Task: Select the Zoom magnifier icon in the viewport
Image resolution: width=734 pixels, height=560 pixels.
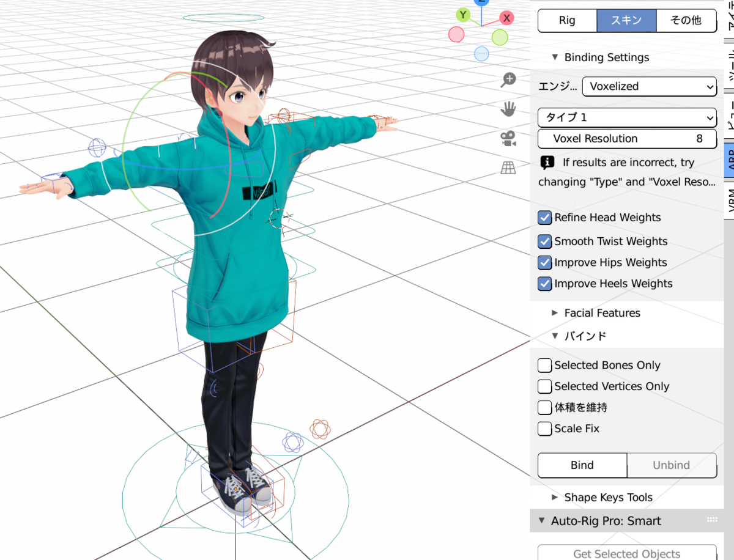Action: [508, 79]
